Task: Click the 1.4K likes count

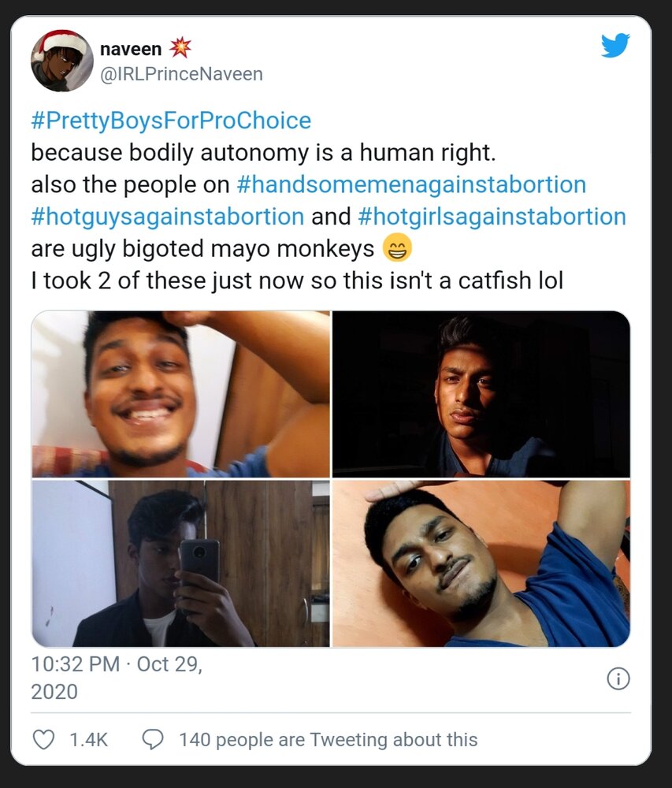Action: pos(89,740)
